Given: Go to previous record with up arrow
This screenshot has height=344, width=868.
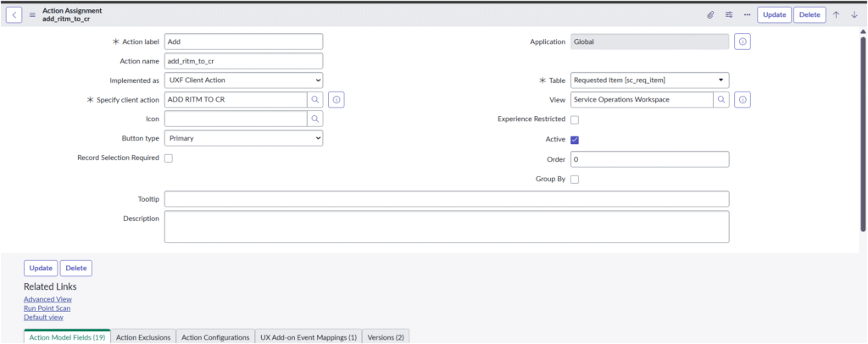Looking at the screenshot, I should tap(837, 14).
